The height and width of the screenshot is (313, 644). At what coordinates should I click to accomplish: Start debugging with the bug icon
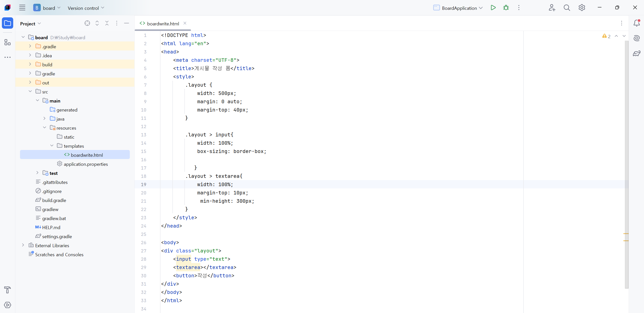pyautogui.click(x=506, y=8)
